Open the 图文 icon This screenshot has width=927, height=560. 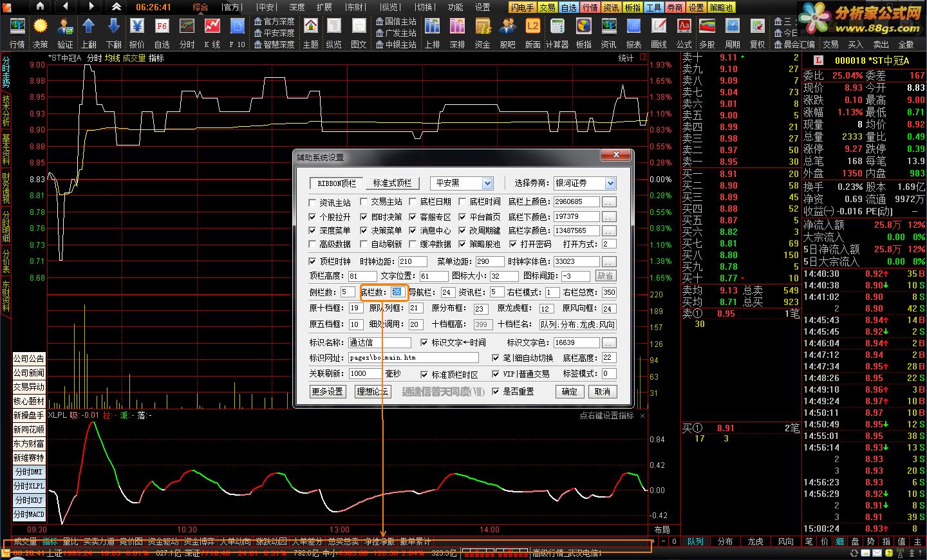[359, 32]
